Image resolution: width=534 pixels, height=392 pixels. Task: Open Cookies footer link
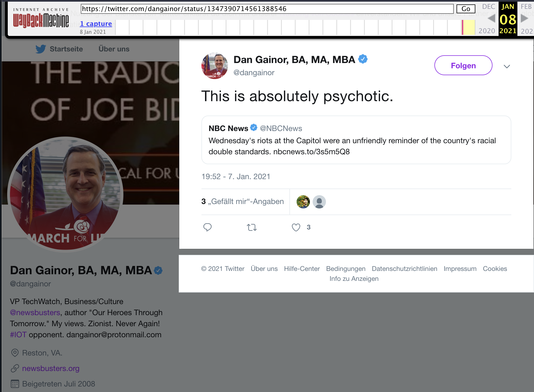(x=495, y=269)
